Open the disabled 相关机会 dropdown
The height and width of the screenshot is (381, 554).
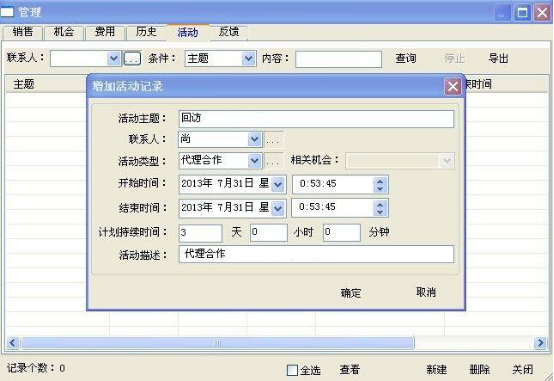[x=400, y=161]
